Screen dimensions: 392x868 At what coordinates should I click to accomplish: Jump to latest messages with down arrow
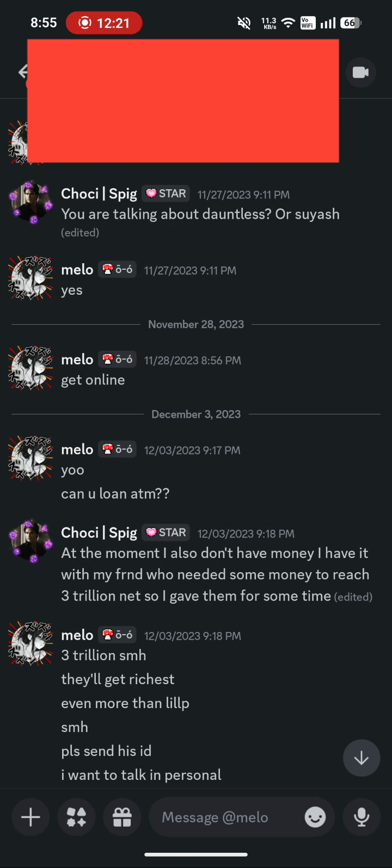361,758
